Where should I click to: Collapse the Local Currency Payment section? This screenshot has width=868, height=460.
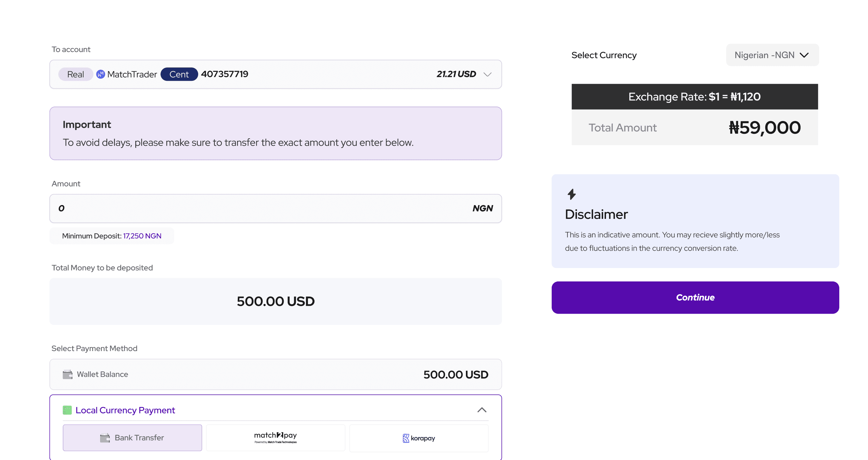tap(482, 410)
